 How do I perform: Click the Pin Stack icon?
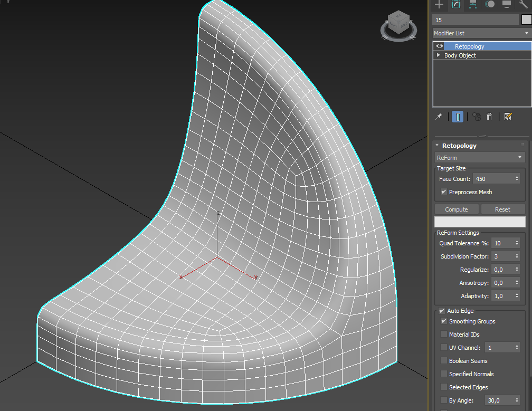pos(439,117)
